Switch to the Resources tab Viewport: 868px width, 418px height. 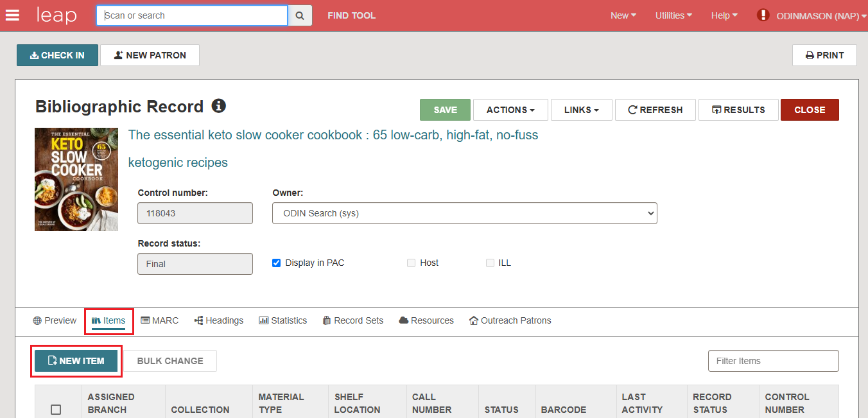coord(426,320)
